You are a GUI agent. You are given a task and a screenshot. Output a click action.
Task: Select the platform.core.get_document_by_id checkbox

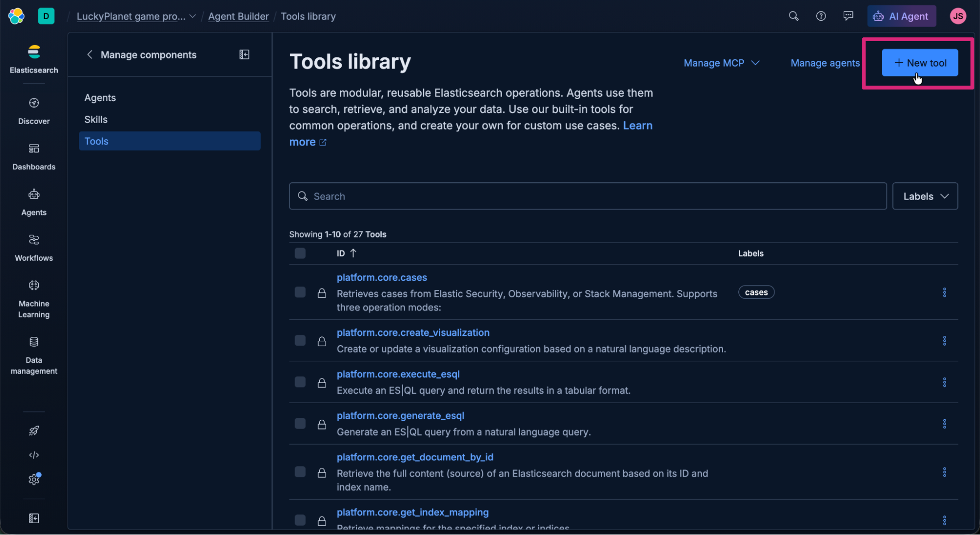[x=300, y=472]
